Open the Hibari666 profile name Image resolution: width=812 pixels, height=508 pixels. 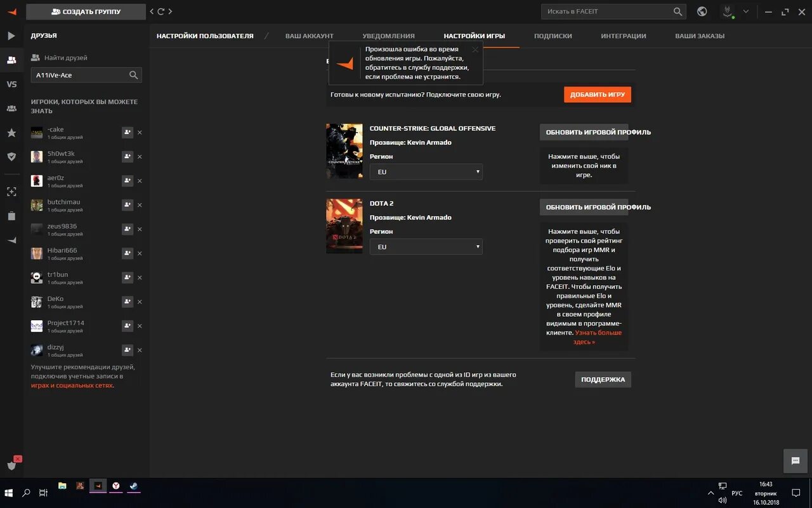click(x=62, y=250)
